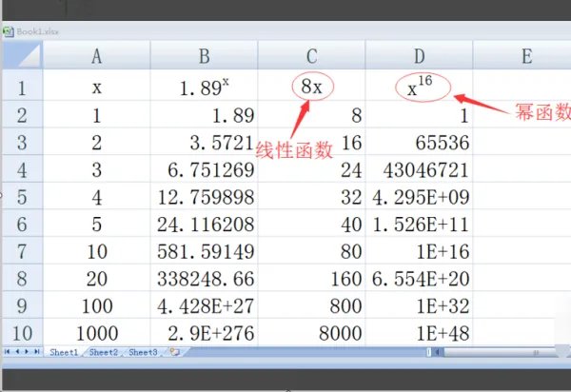Click horizontal scrollbar left arrow
This screenshot has width=571, height=392.
[x=438, y=352]
